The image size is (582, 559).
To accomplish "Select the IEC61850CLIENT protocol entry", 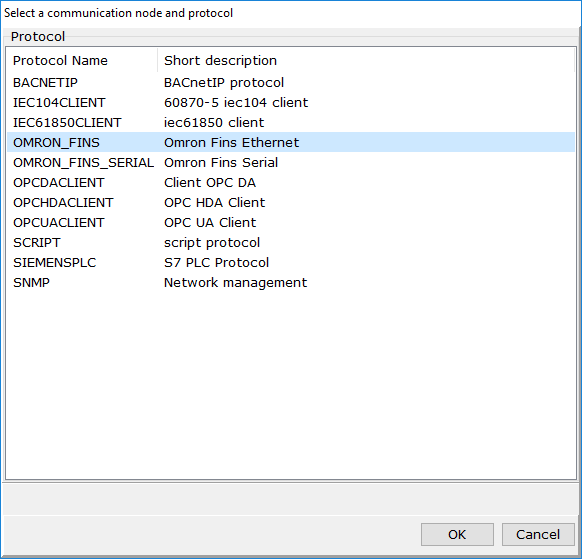I will [291, 122].
